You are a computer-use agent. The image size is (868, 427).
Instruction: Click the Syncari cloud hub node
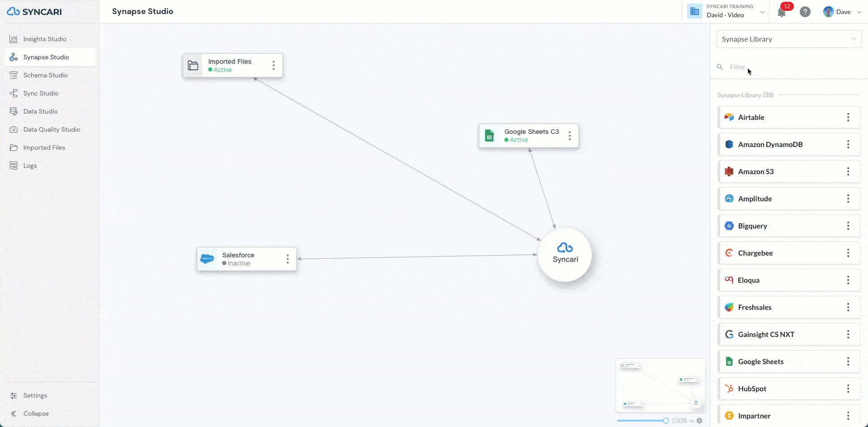(x=565, y=255)
